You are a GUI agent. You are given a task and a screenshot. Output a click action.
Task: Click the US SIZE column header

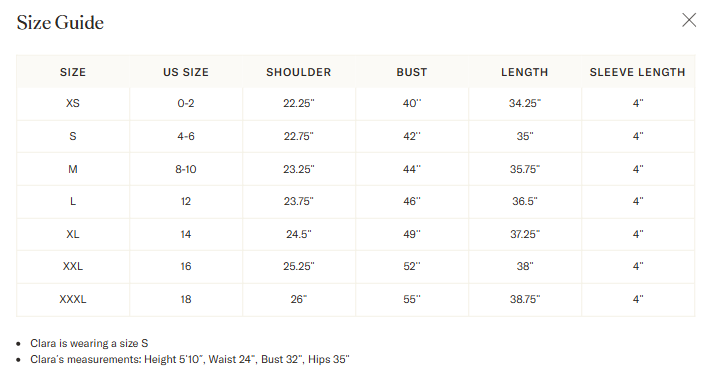(186, 72)
